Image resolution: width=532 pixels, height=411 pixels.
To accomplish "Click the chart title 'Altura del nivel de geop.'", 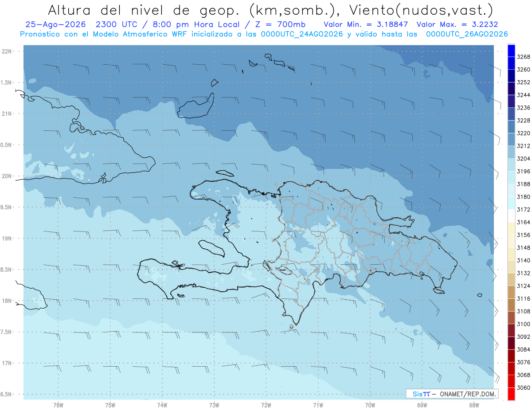I will pos(144,10).
